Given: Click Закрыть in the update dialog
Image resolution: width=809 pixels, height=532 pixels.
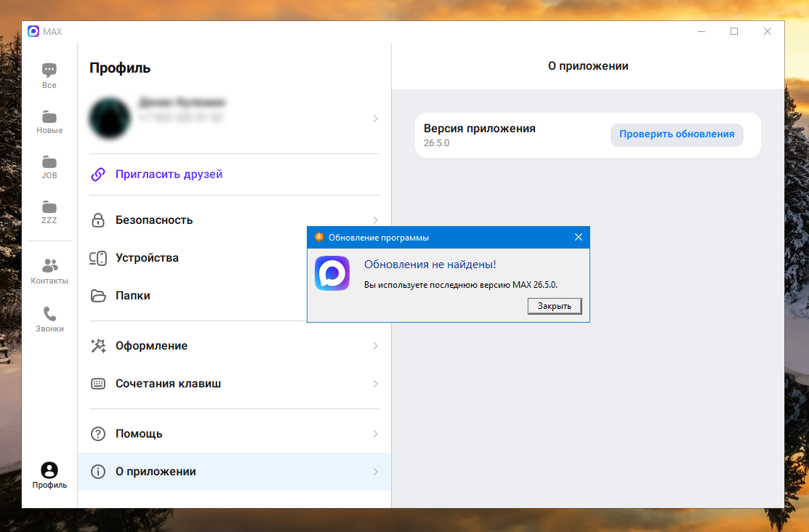Looking at the screenshot, I should (x=555, y=306).
